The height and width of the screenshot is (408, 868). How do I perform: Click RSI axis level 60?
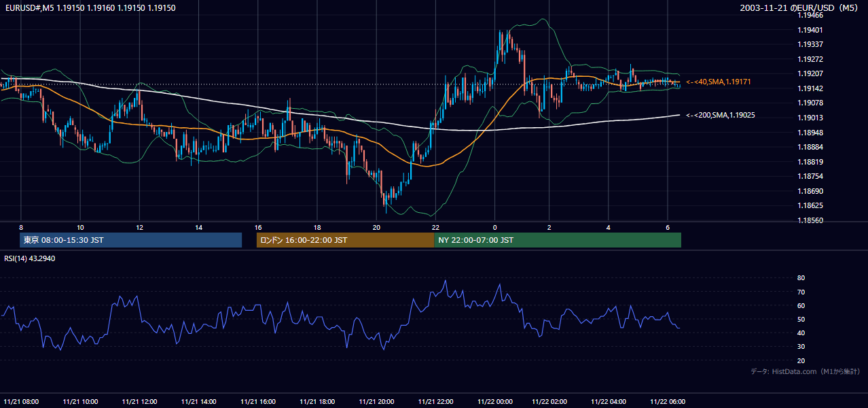click(801, 305)
